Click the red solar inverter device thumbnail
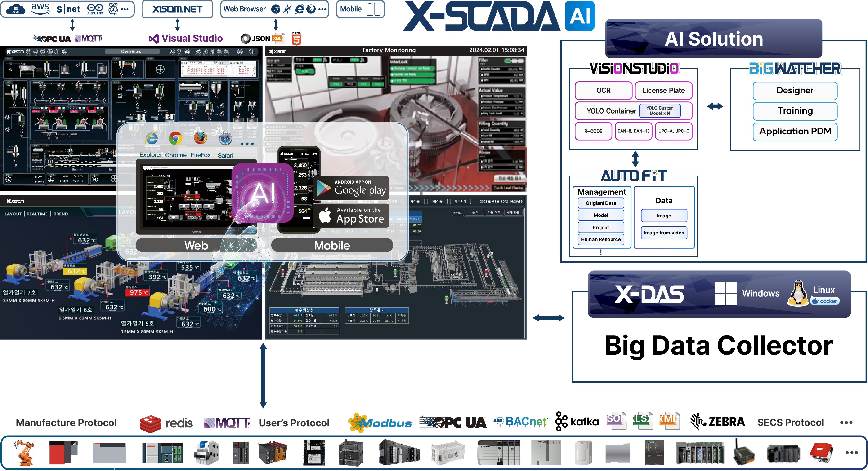This screenshot has height=471, width=868. (x=822, y=453)
